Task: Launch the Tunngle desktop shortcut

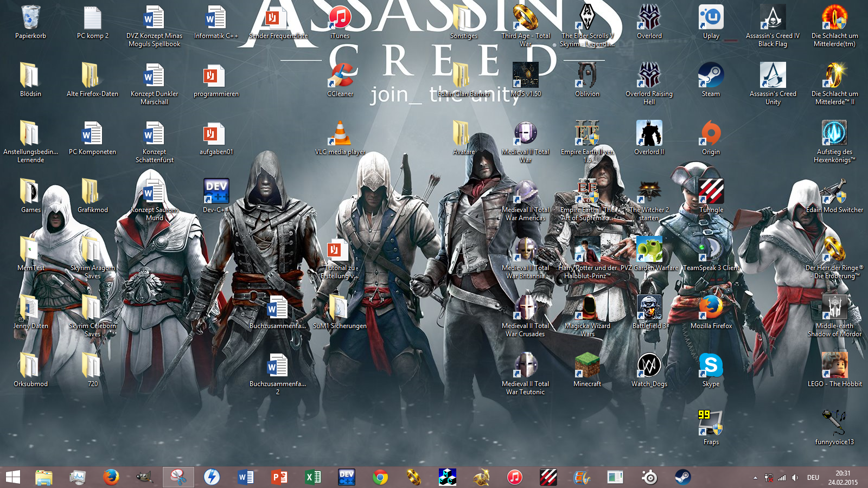Action: coord(711,191)
